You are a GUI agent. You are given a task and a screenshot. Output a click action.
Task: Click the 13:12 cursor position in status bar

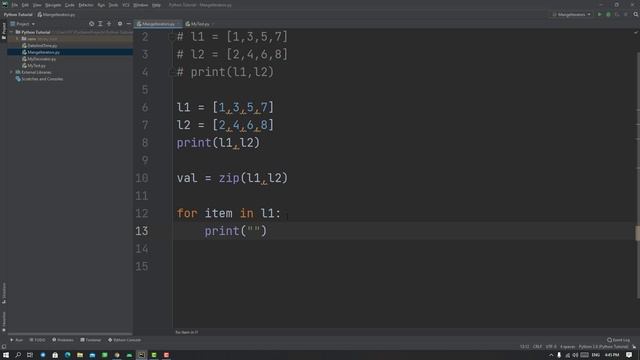[x=524, y=347]
